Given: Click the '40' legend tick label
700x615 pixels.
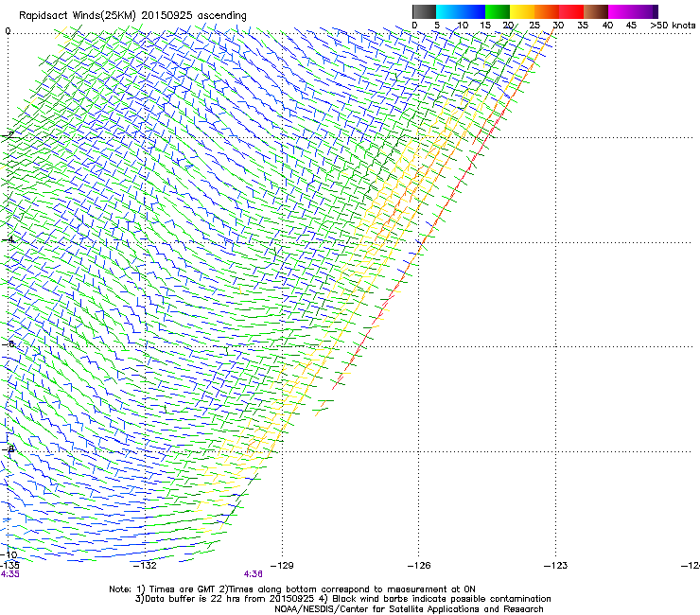Looking at the screenshot, I should coord(607,25).
